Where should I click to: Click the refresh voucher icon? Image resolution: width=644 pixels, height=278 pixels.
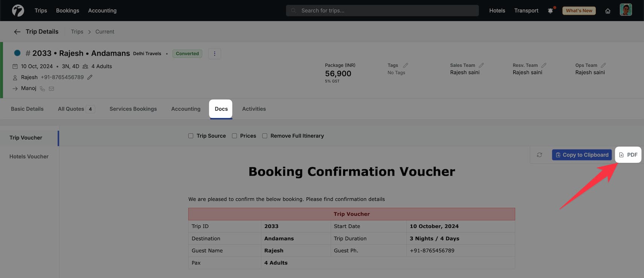pyautogui.click(x=539, y=155)
